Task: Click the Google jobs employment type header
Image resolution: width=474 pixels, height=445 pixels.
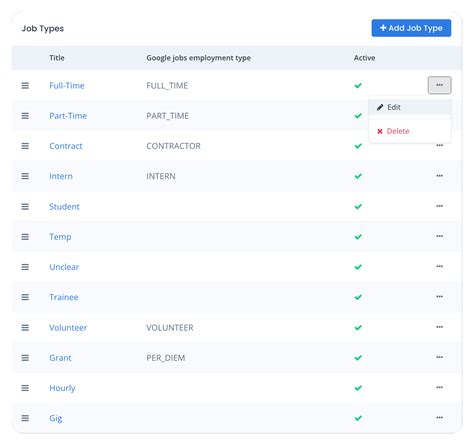Action: [198, 58]
